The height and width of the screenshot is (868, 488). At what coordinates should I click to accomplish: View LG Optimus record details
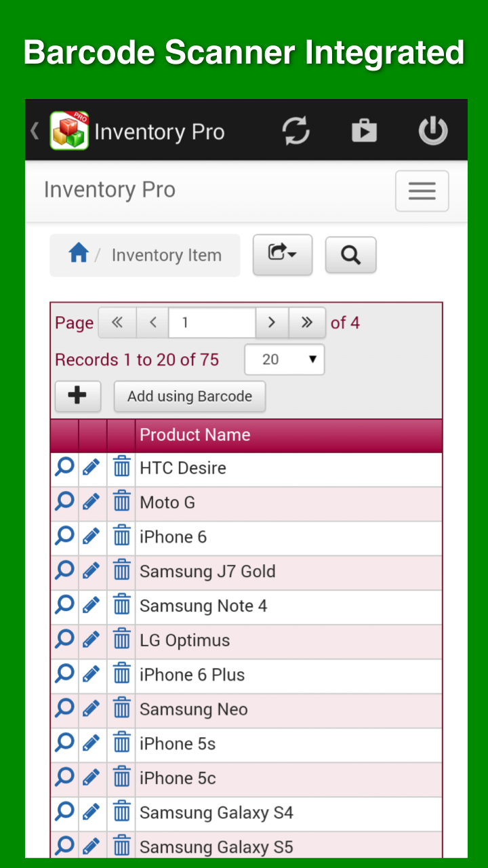point(64,640)
